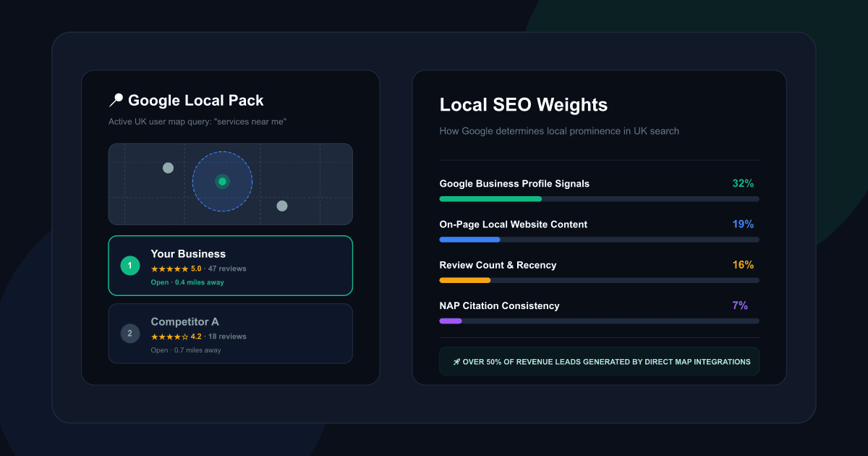Click the 'services near me' query text
The height and width of the screenshot is (456, 868).
pyautogui.click(x=250, y=122)
